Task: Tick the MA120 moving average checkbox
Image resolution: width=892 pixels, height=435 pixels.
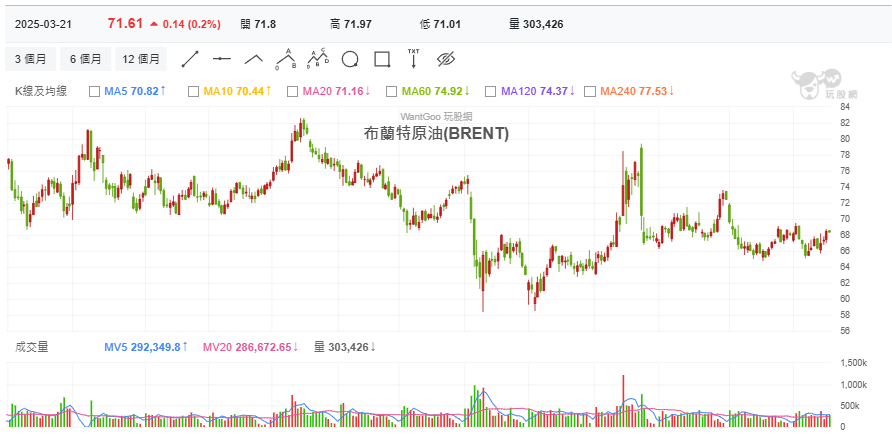Action: point(490,92)
